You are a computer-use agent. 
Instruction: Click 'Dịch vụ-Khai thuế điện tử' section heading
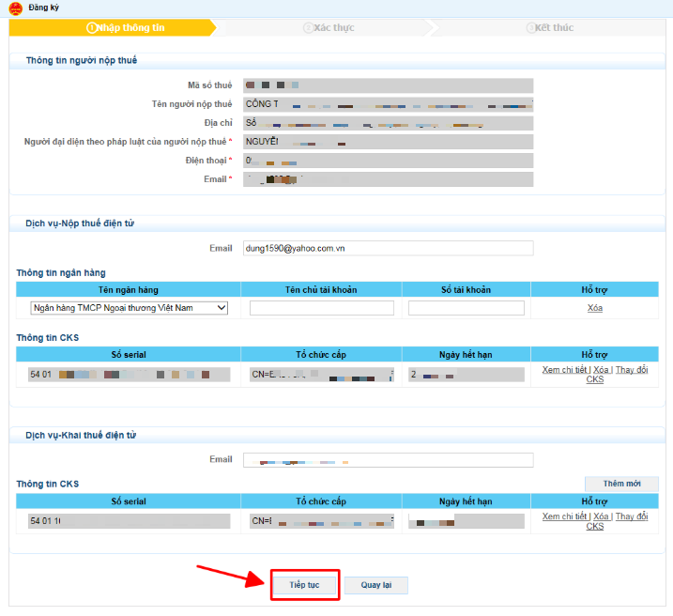(81, 436)
